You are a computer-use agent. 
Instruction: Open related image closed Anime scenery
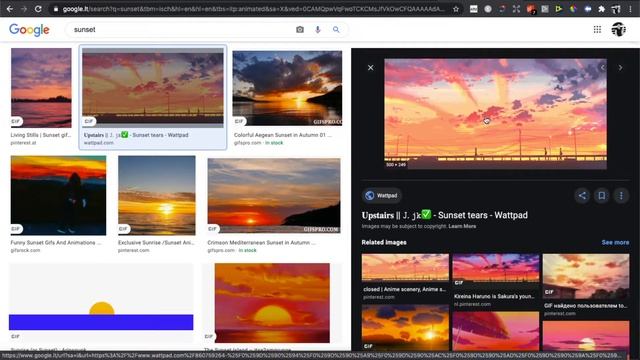click(x=405, y=268)
